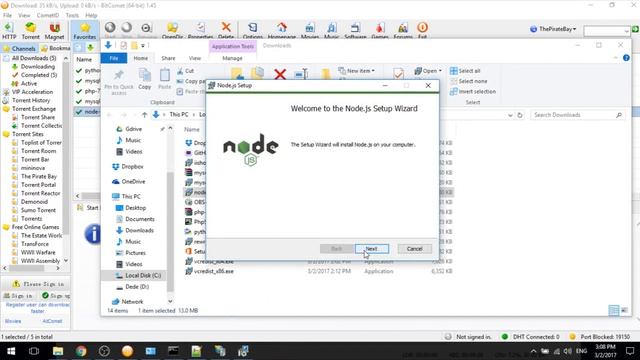Refresh the Explorer address bar
640x360 pixels.
(x=520, y=115)
